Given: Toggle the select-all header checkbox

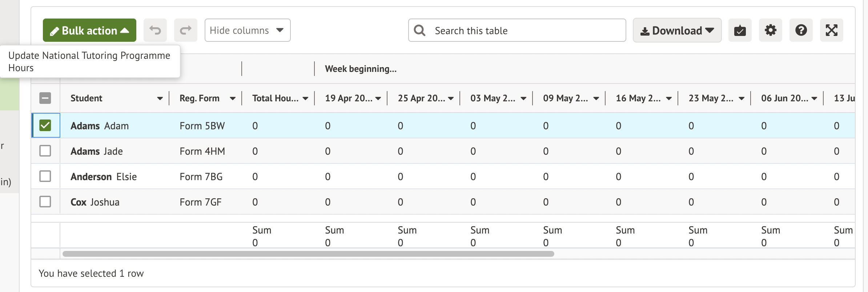Looking at the screenshot, I should coord(45,98).
